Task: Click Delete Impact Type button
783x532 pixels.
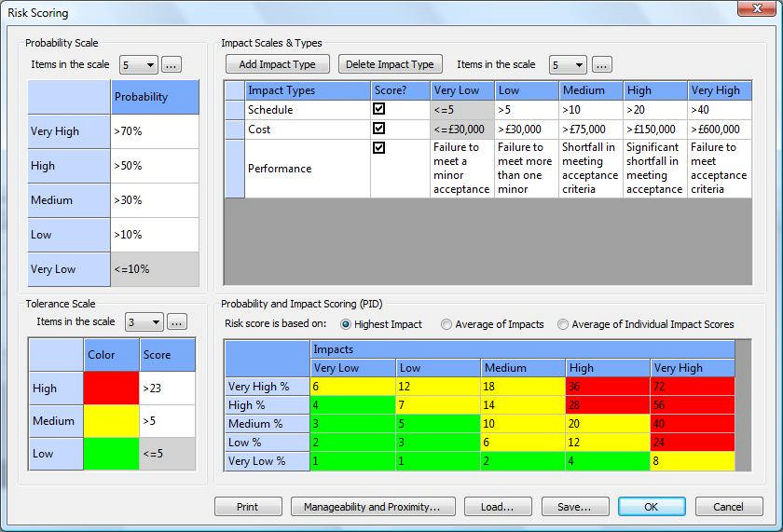Action: 390,64
